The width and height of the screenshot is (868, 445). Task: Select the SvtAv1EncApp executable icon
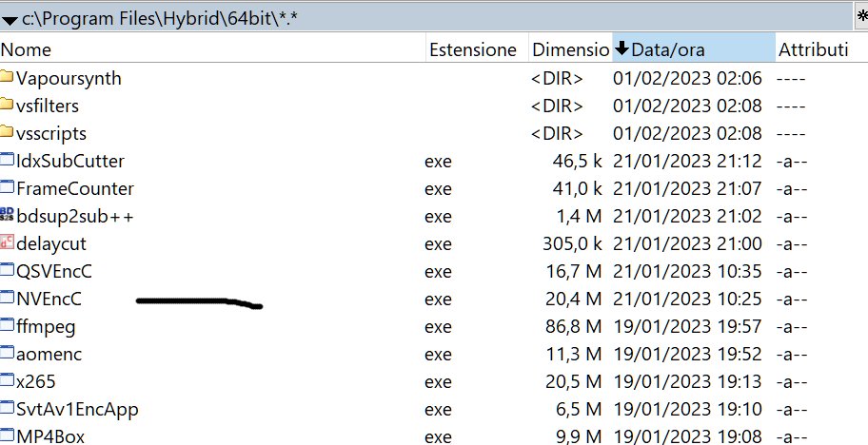click(x=7, y=409)
